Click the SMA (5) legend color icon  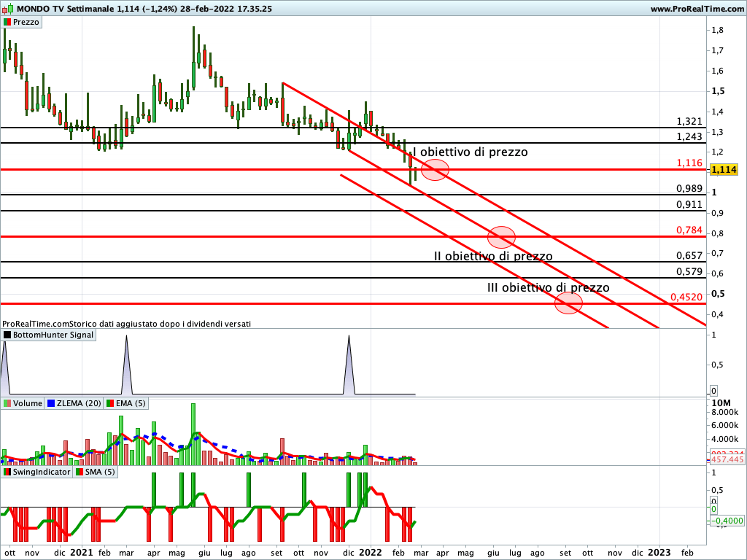click(x=79, y=472)
